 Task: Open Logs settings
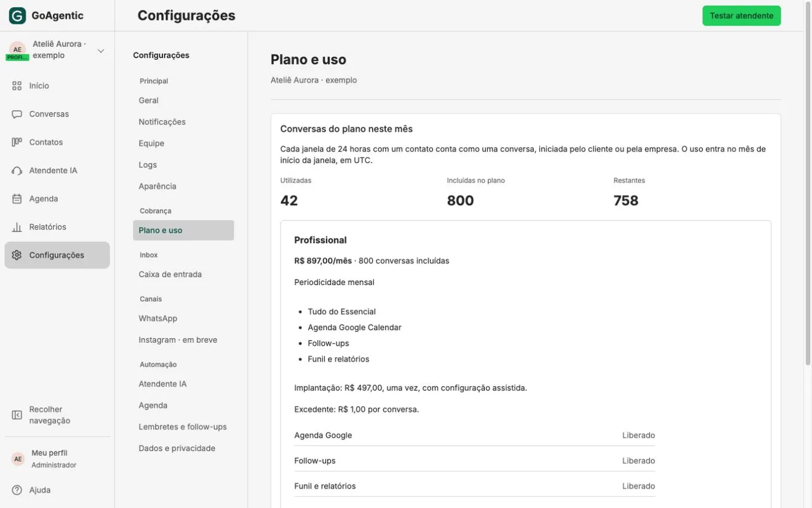click(x=183, y=165)
